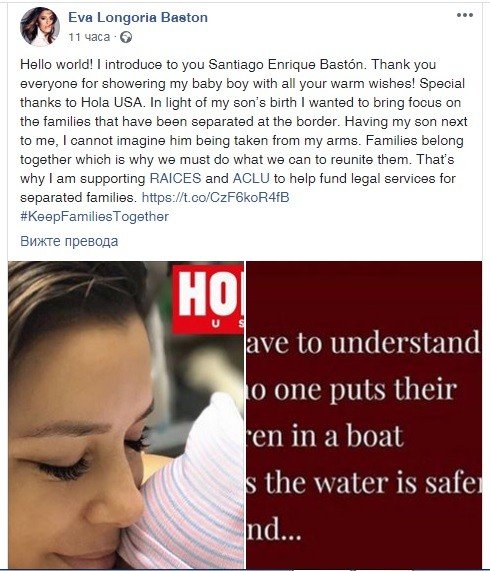The height and width of the screenshot is (571, 490).
Task: Click the red HOLA USA logo
Action: point(208,299)
